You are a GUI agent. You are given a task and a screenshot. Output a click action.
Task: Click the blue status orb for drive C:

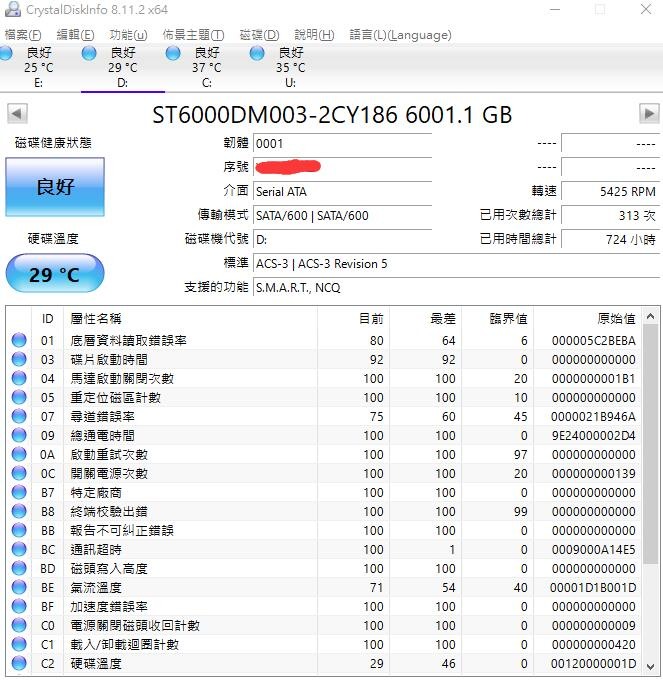(173, 53)
